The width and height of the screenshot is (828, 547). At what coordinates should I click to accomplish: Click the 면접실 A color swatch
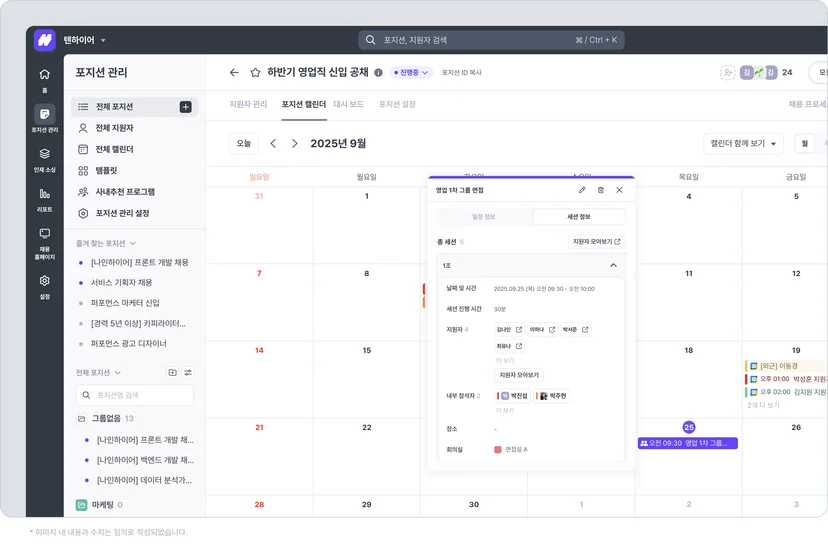497,450
